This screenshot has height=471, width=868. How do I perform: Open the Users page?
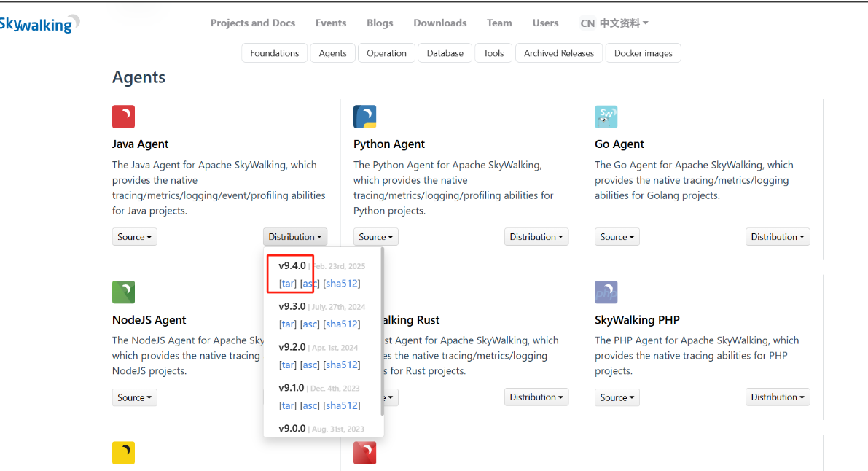click(x=545, y=23)
